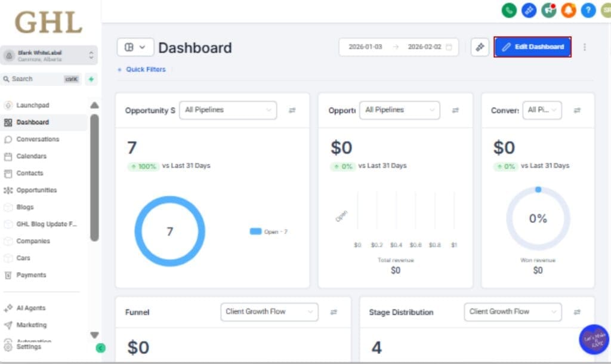Select Conversations in the left sidebar
611x364 pixels.
point(38,139)
